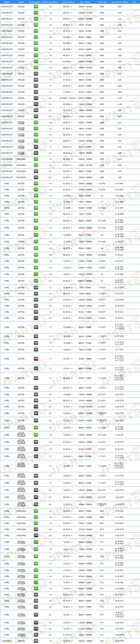140x644 pixels.
Task: Click petrol icon in Cruze LXT row
Action: coord(36,37)
